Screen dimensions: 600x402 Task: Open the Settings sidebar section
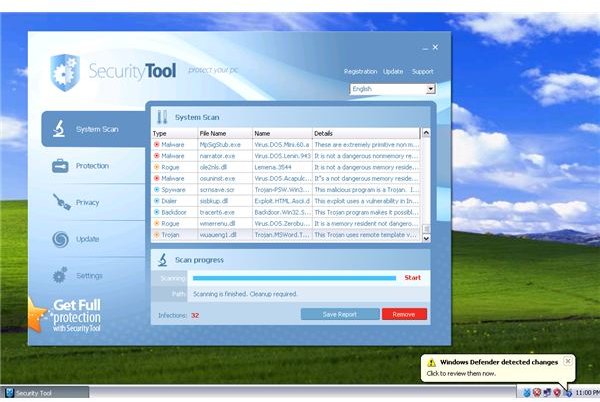[94, 275]
